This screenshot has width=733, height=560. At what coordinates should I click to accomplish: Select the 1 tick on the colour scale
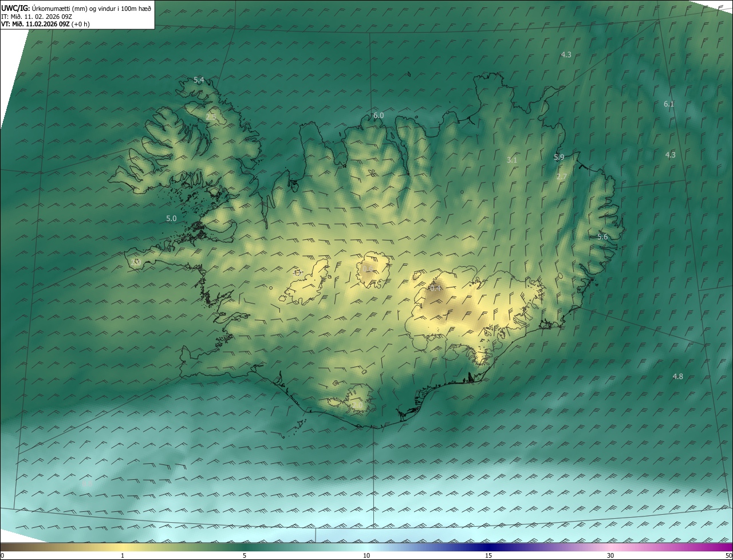point(123,555)
